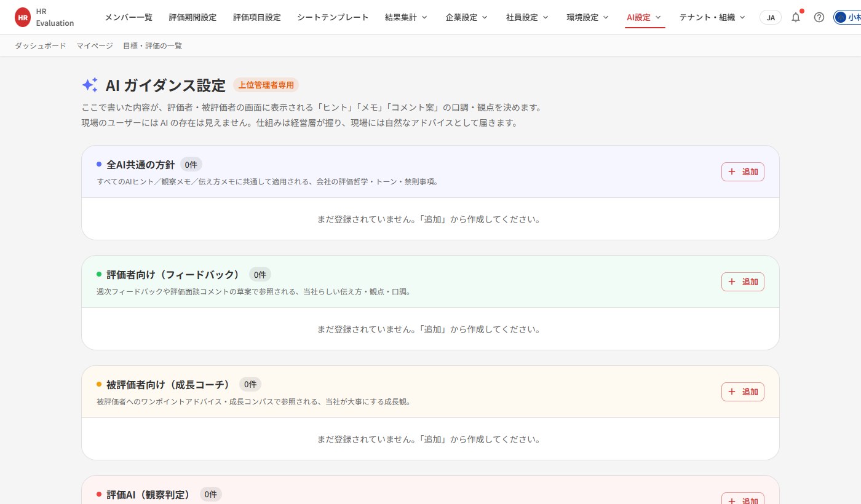Screen dimensions: 861x504
Task: Go to メンバー一覧
Action: tap(129, 17)
